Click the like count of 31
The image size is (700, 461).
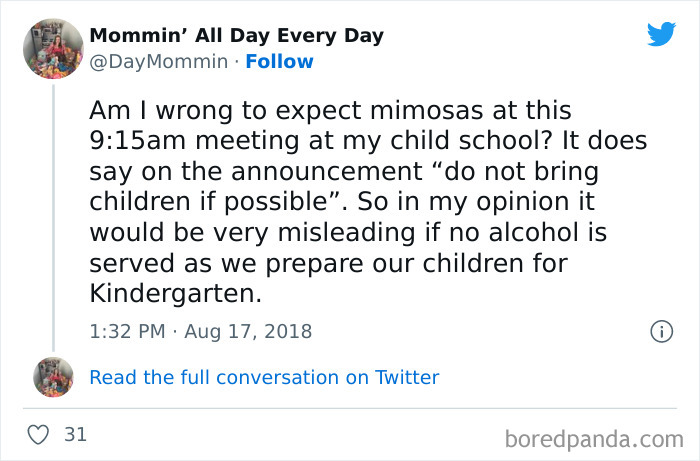coord(74,435)
